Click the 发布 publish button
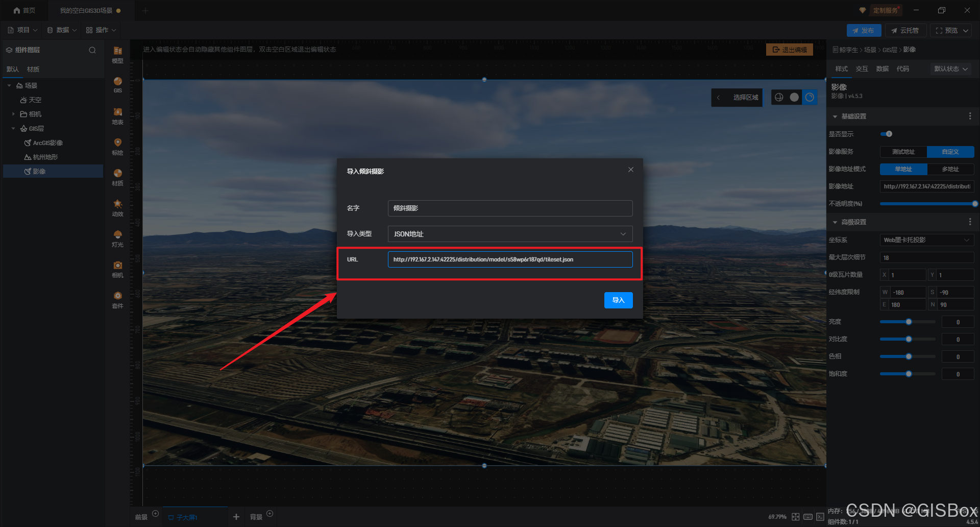Viewport: 980px width, 527px height. [x=864, y=31]
